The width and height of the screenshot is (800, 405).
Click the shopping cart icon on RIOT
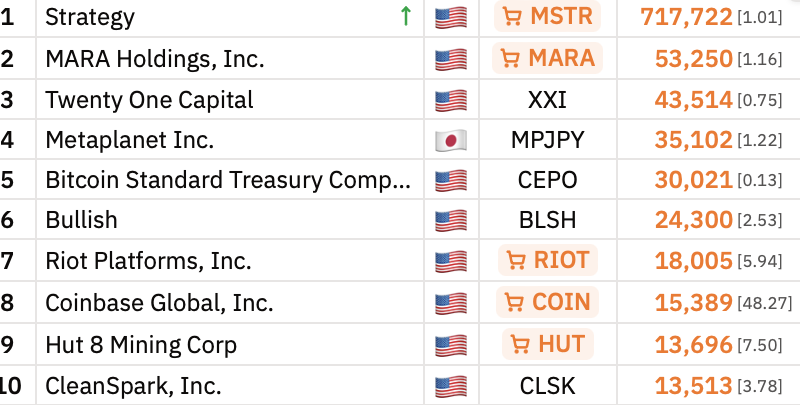pyautogui.click(x=516, y=262)
